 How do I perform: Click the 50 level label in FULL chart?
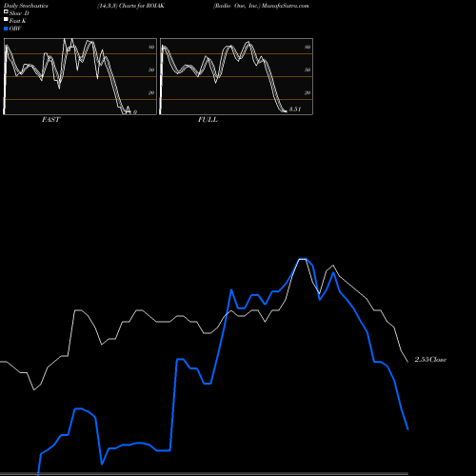coord(307,69)
